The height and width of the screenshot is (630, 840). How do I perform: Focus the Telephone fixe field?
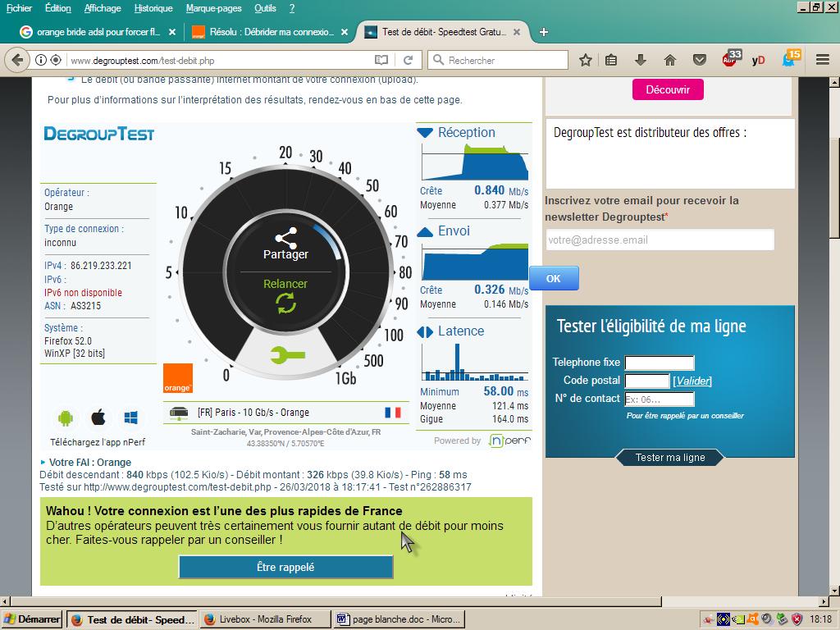(x=660, y=363)
